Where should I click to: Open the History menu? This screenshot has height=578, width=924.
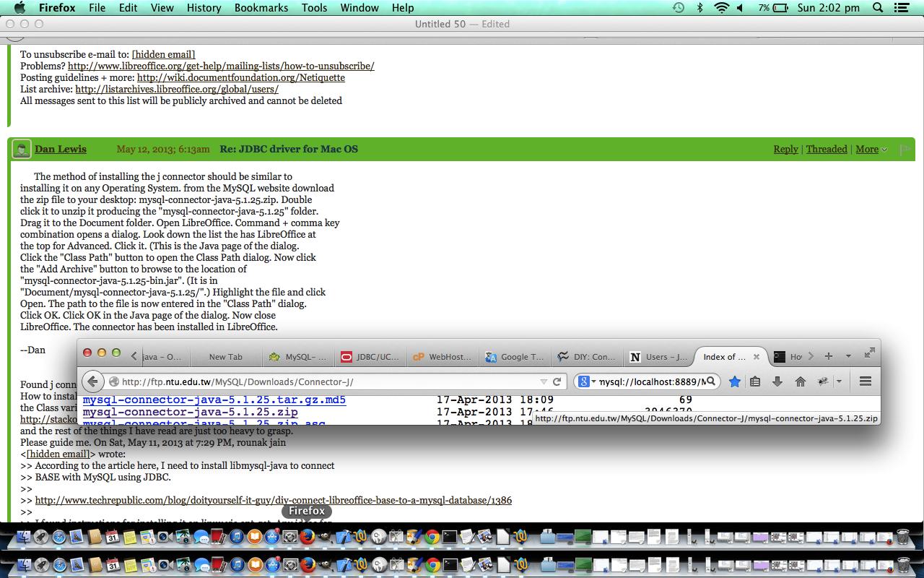(x=204, y=8)
